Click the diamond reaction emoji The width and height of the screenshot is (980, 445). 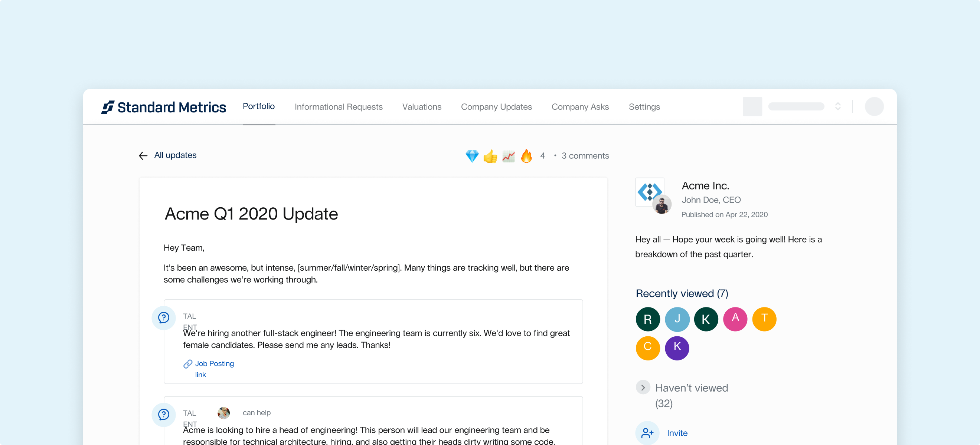tap(472, 156)
